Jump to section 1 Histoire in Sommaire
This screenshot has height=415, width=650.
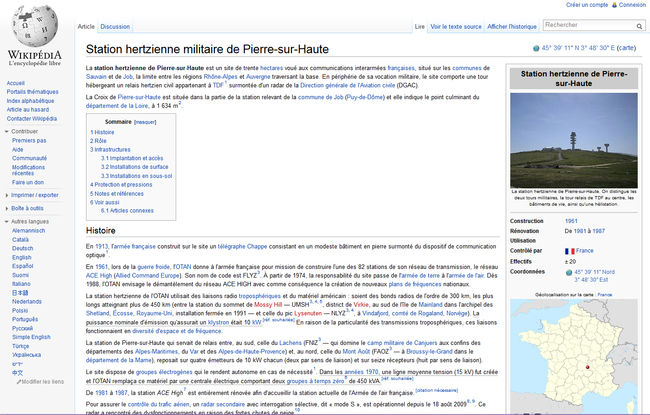point(102,132)
